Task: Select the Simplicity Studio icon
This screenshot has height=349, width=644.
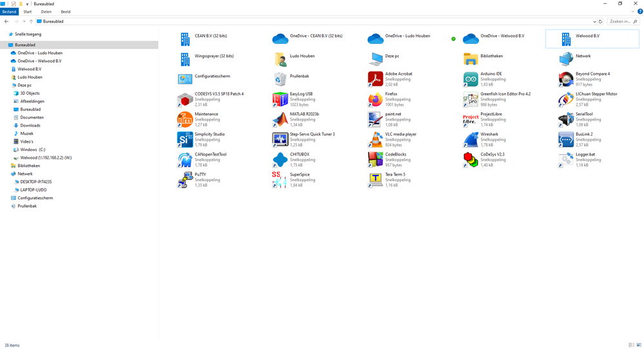Action: (x=185, y=139)
